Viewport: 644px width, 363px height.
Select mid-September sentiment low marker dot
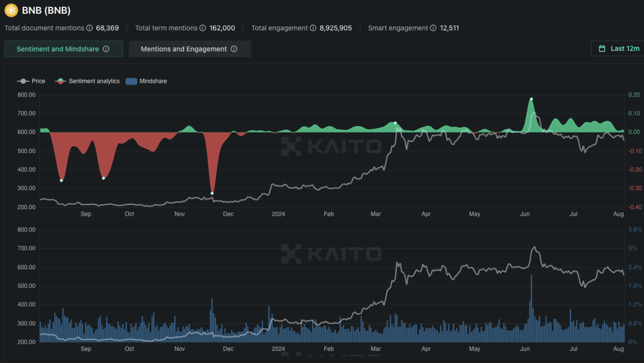103,178
